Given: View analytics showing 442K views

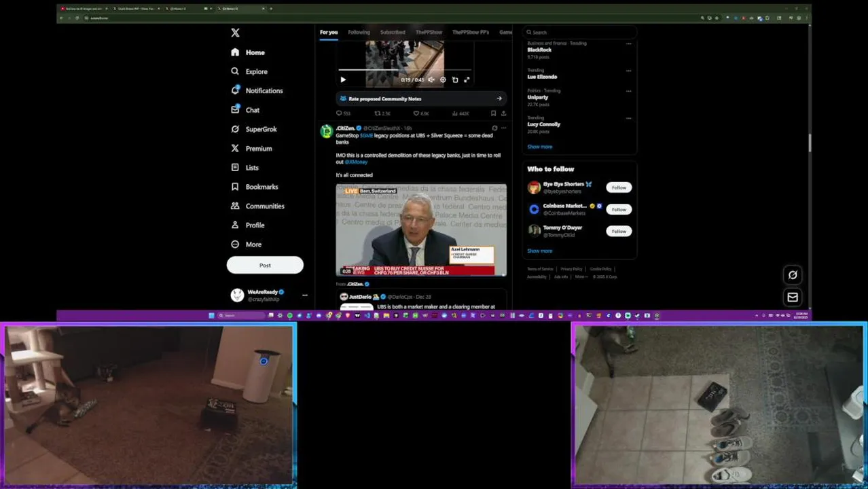Looking at the screenshot, I should coord(460,113).
